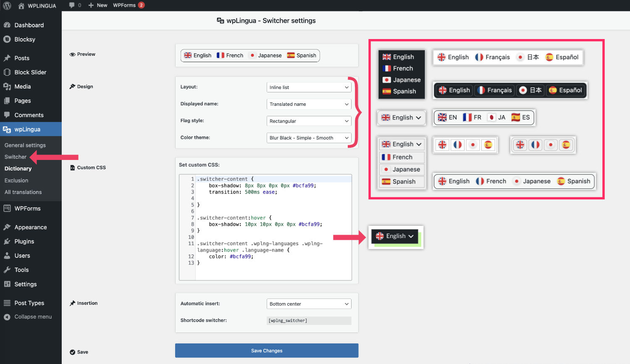This screenshot has width=630, height=364.
Task: Click the Posts pushpin icon
Action: [x=7, y=58]
